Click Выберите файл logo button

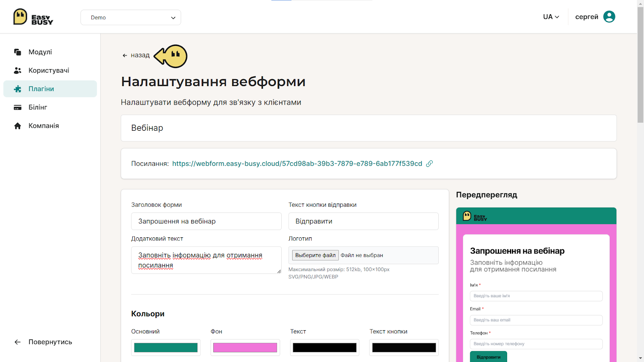point(315,255)
